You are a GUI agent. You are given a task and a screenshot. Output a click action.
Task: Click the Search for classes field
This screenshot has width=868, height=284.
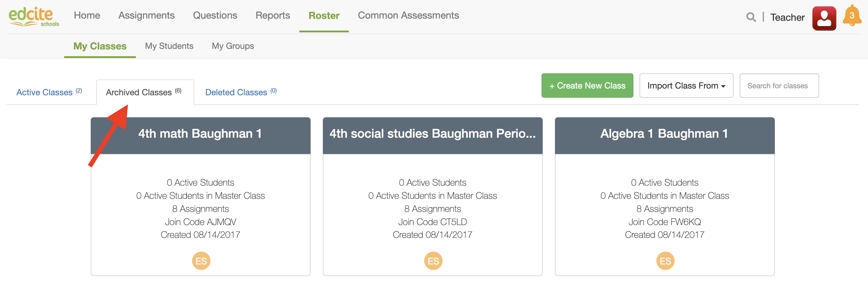(779, 86)
